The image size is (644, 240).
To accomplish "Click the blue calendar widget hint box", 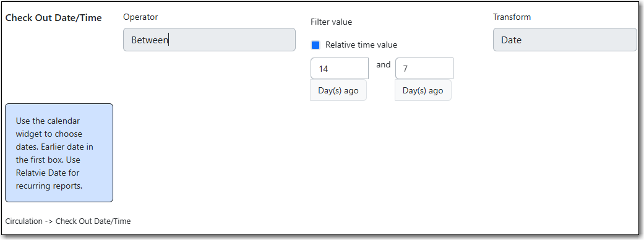I will pyautogui.click(x=59, y=153).
